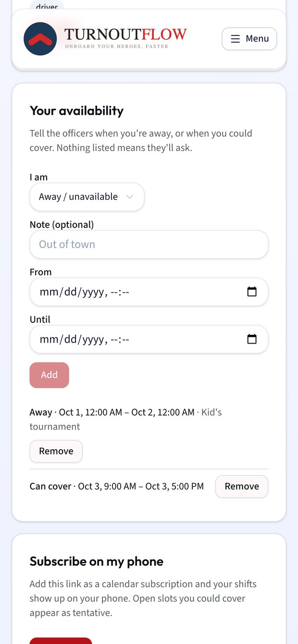Viewport: 298px width, 644px height.
Task: Open the hamburger Menu button
Action: (249, 39)
